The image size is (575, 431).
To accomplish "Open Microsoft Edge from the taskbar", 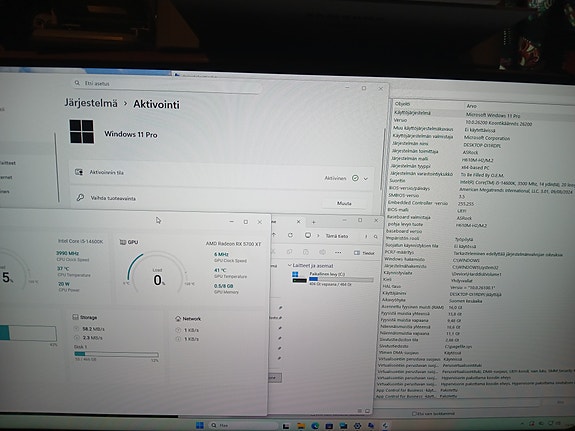I will coord(315,426).
